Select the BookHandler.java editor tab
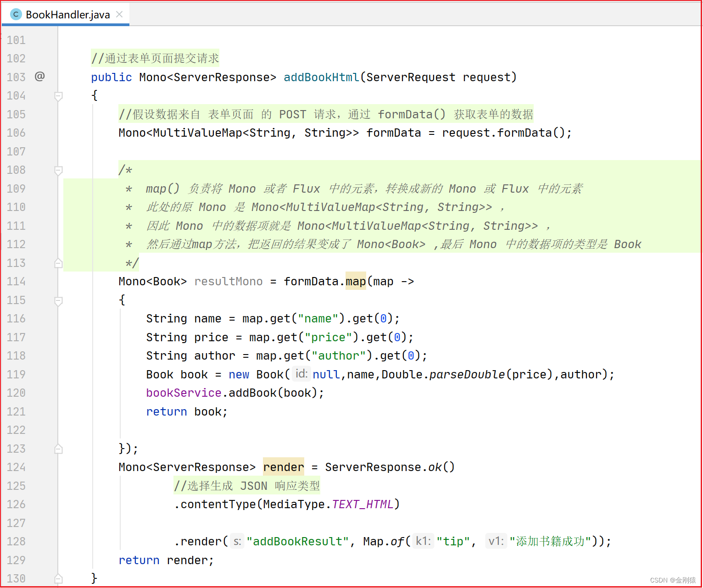 coord(66,14)
